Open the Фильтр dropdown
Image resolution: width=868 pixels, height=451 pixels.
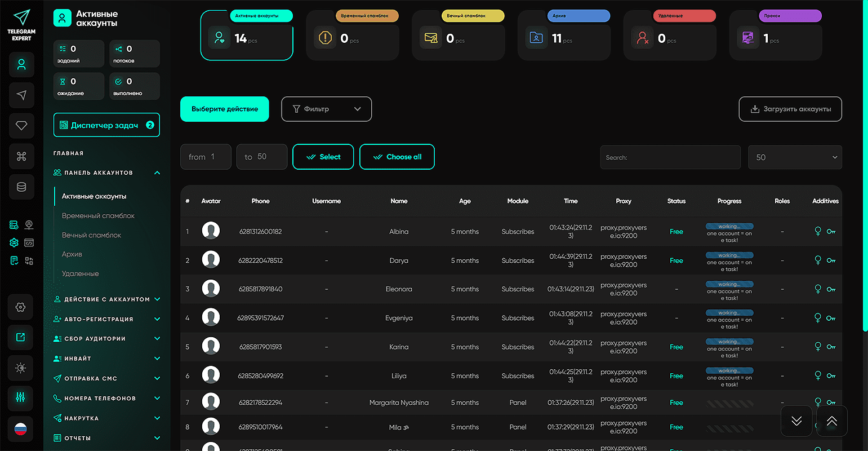click(326, 109)
